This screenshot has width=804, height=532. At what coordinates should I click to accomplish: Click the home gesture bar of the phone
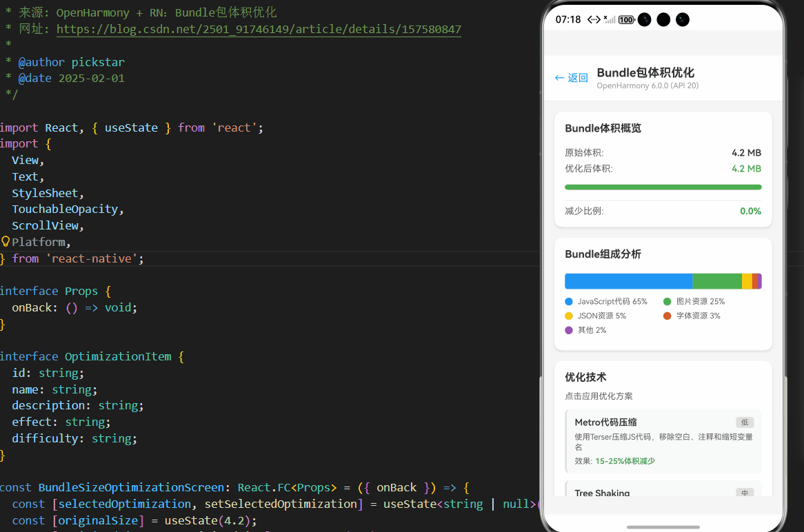(x=663, y=527)
